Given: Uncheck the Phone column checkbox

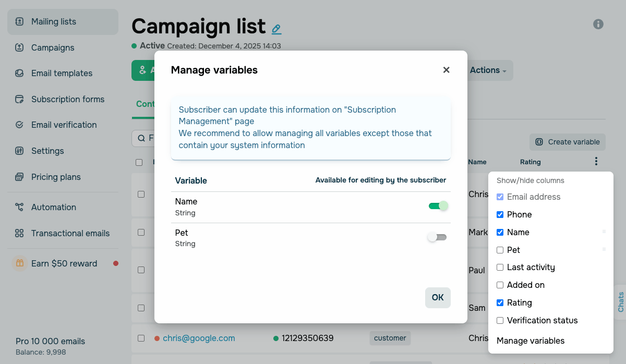Looking at the screenshot, I should coord(500,215).
